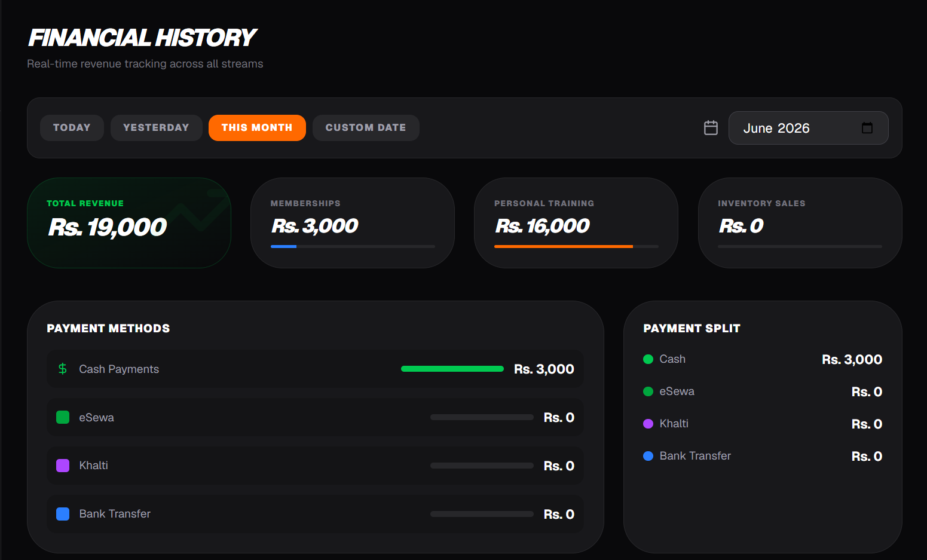927x560 pixels.
Task: Click the Khalti label in Payment Split
Action: tap(674, 424)
